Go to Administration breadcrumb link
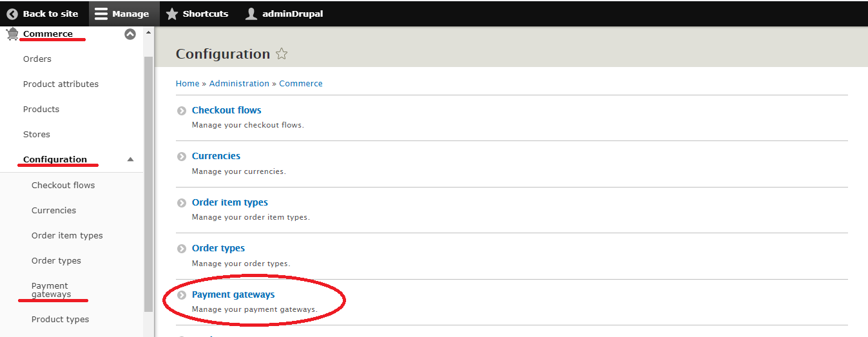Screen dimensions: 868x337 click(239, 83)
